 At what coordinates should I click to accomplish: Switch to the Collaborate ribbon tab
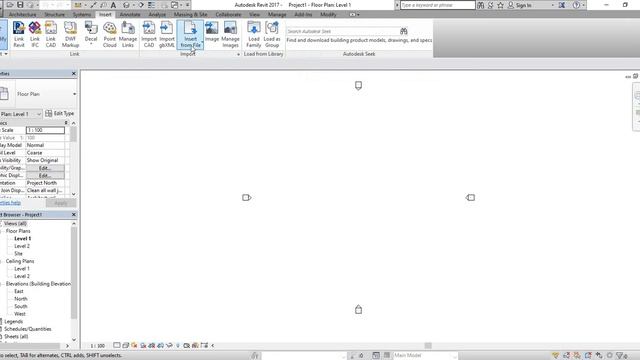pyautogui.click(x=228, y=14)
